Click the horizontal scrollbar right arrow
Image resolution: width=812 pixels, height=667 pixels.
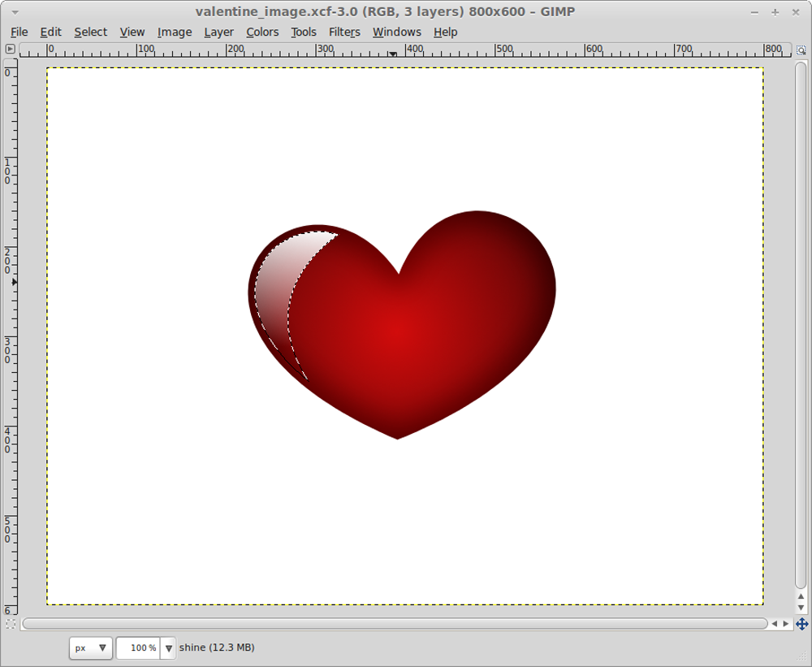pos(784,624)
